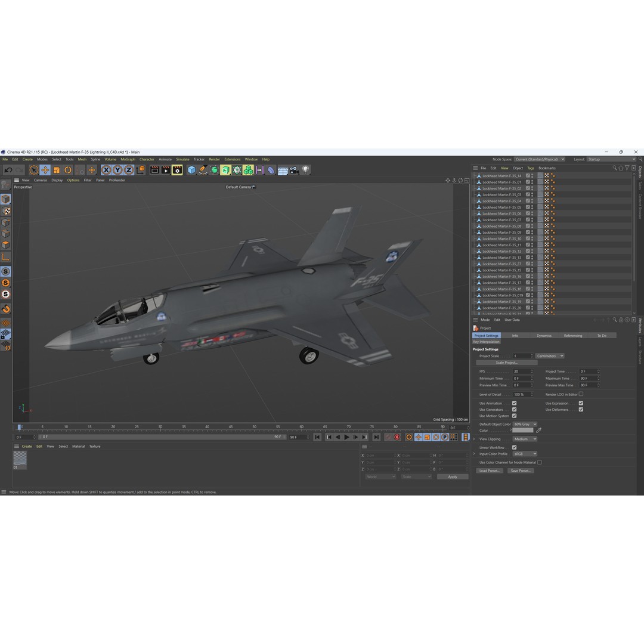Click the Save Preset button
The width and height of the screenshot is (644, 644).
coord(521,470)
